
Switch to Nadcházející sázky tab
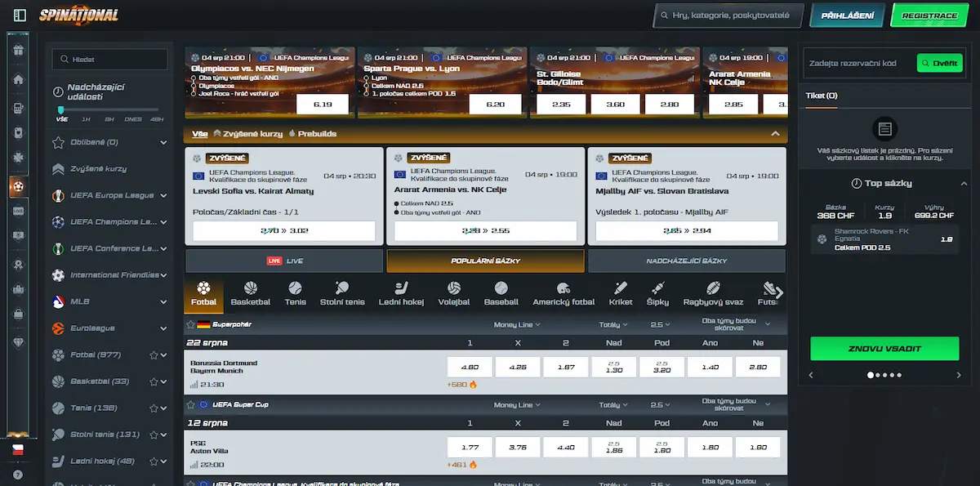click(687, 261)
